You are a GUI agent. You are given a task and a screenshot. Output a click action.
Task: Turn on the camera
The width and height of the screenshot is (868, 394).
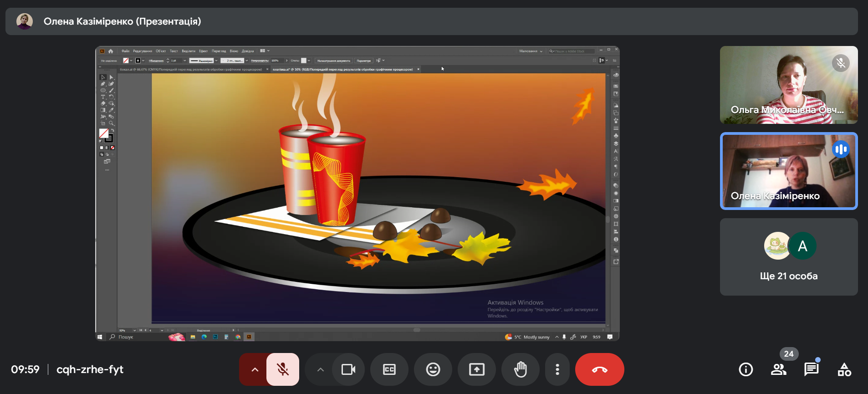coord(348,369)
